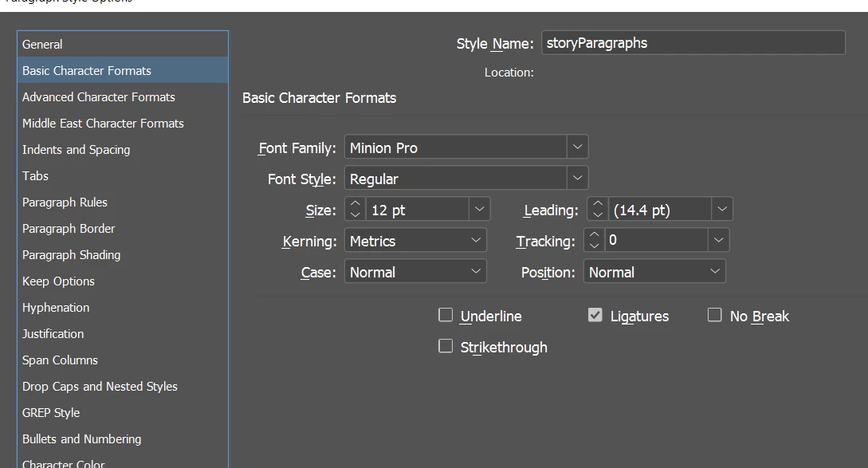This screenshot has width=868, height=468.
Task: Check the Strikethrough option
Action: tap(446, 347)
